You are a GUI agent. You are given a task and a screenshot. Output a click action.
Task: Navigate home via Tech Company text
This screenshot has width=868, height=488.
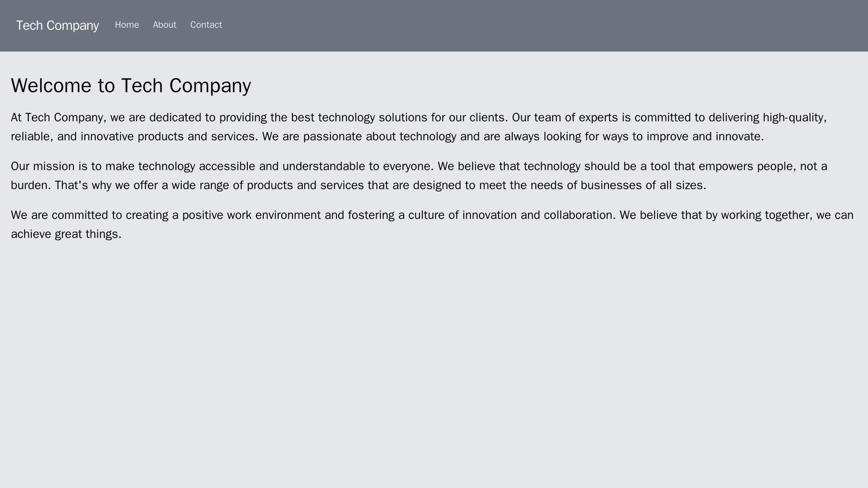coord(57,25)
